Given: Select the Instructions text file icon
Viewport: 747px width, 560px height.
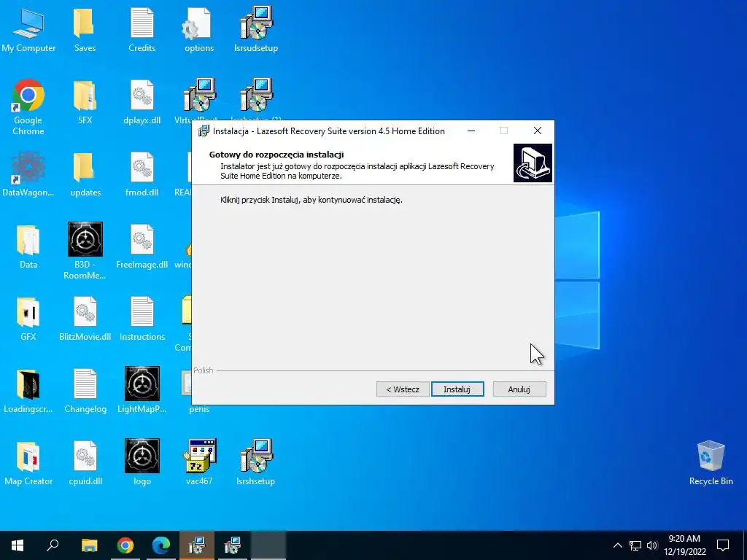Looking at the screenshot, I should coord(142,319).
